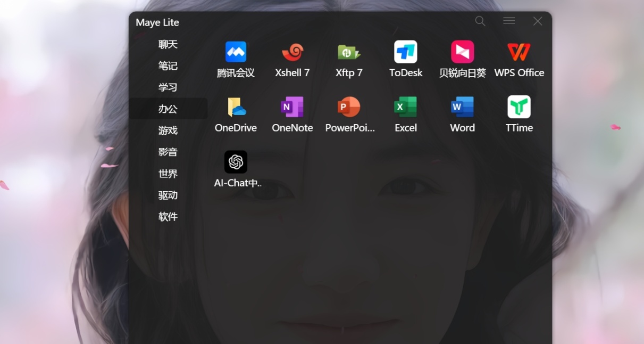Open AI-Chat app icon
The width and height of the screenshot is (644, 344).
(236, 162)
